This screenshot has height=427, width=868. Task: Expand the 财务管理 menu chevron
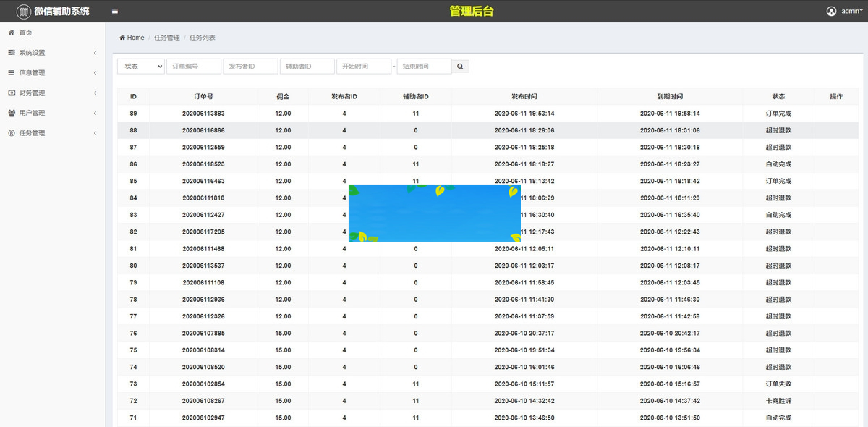(x=95, y=93)
